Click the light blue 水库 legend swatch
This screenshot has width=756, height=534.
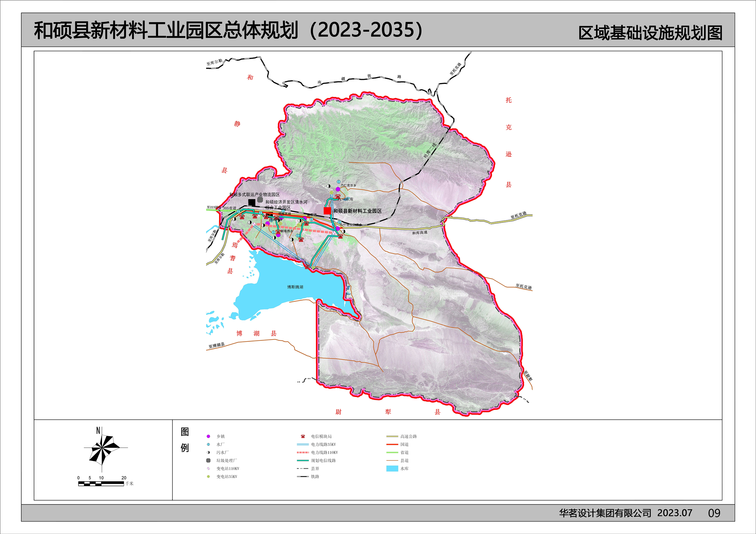pos(392,468)
